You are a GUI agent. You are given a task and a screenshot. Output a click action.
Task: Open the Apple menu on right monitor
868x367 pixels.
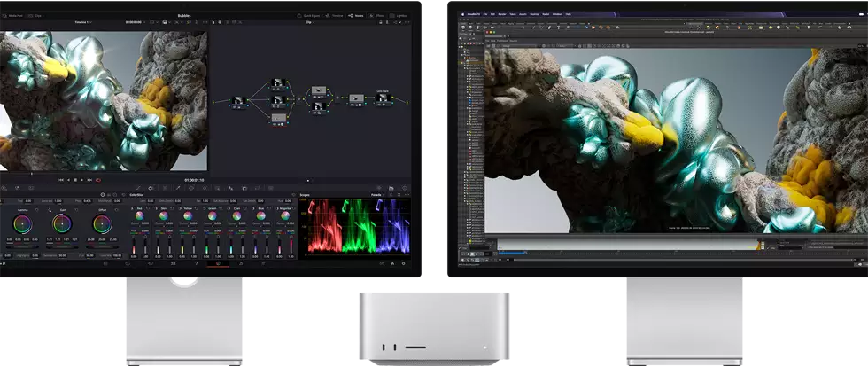tap(463, 13)
